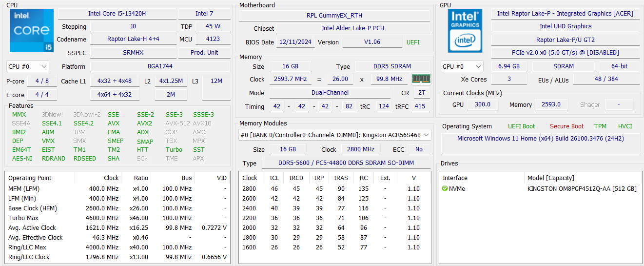Select the 4x32 + 4x48 cache L1 field
This screenshot has height=266, width=644.
click(115, 81)
